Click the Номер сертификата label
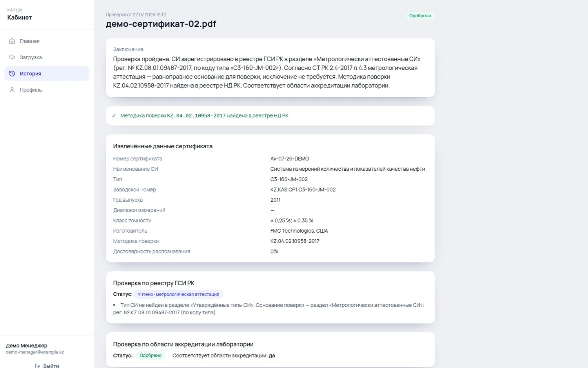Viewport: 588px width, 368px height. click(138, 159)
